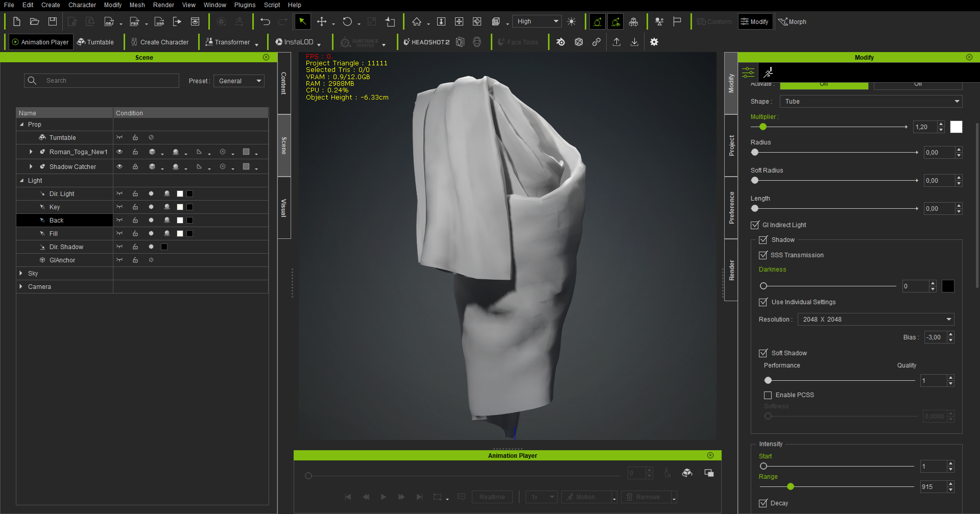Click the Animation Player toolbar button

pos(40,42)
